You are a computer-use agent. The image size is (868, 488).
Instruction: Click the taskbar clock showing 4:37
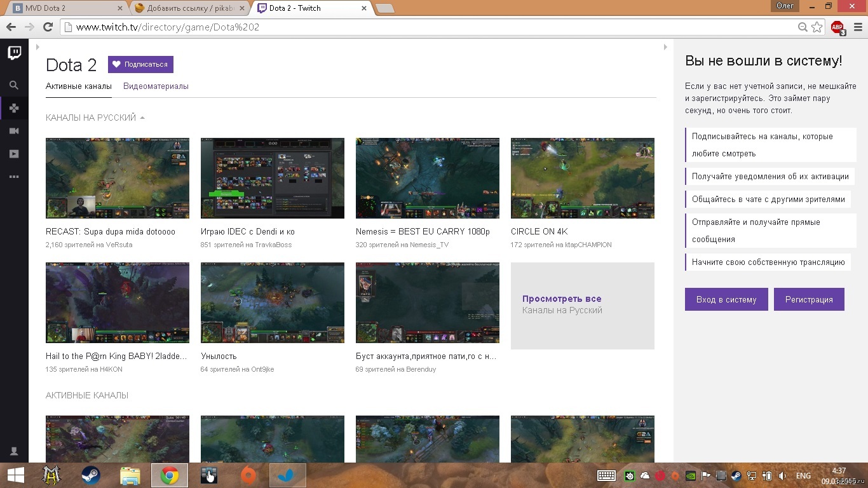[839, 471]
